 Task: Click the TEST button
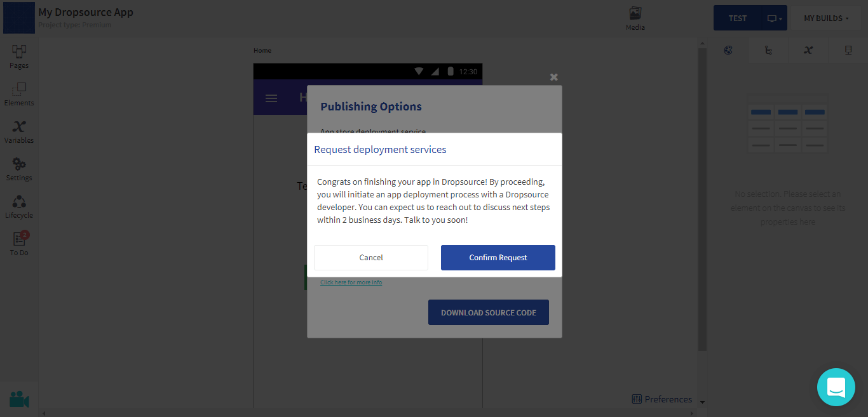click(x=738, y=18)
